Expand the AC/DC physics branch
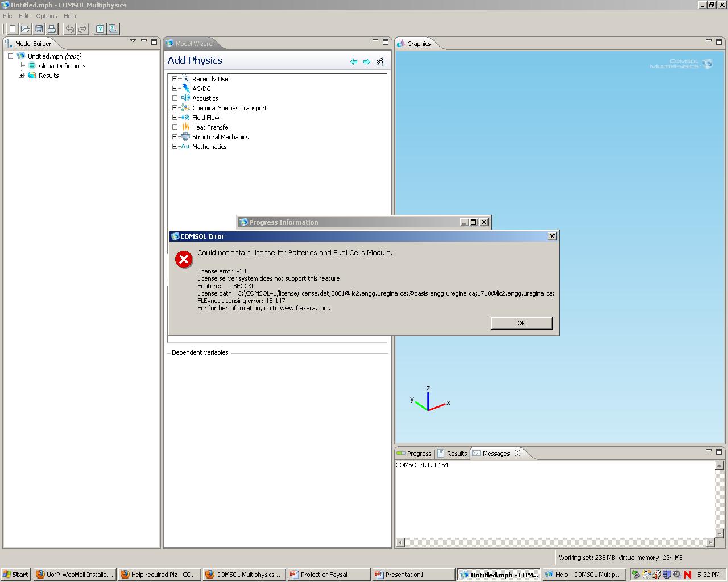Image resolution: width=728 pixels, height=582 pixels. pos(175,89)
